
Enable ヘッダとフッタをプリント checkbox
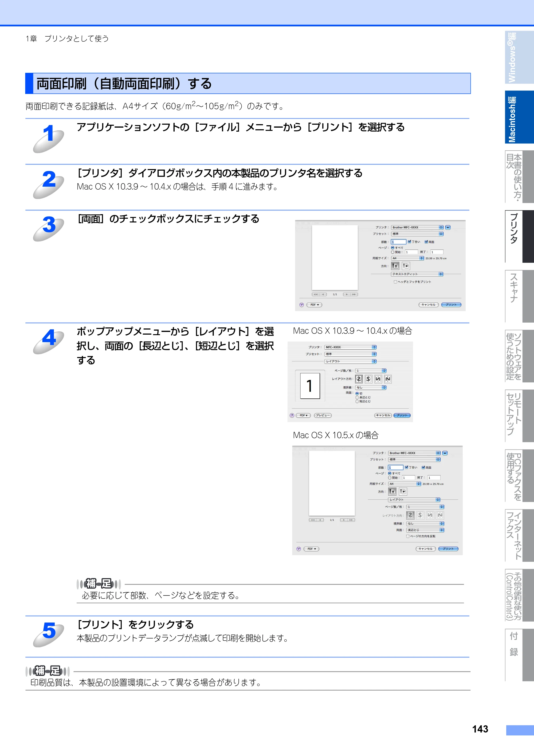(395, 282)
